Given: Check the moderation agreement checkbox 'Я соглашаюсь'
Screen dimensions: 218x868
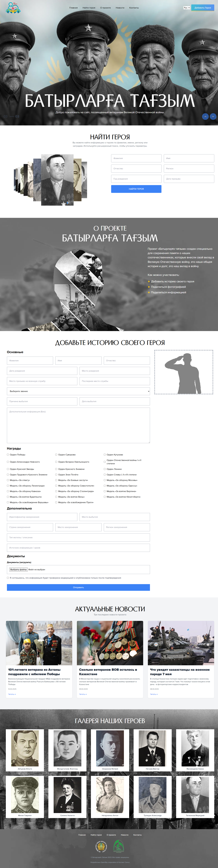Looking at the screenshot, I should pos(8,578).
